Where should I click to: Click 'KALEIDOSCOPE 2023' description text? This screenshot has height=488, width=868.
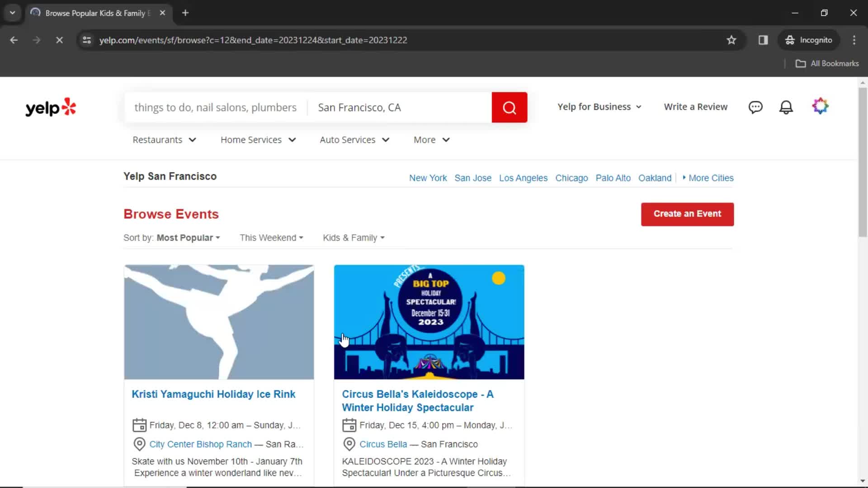click(426, 467)
